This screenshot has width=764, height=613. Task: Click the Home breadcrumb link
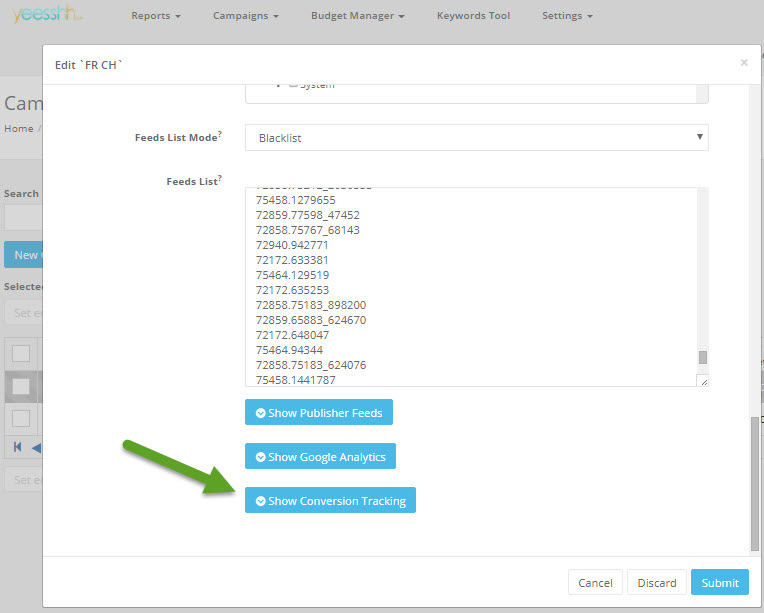pyautogui.click(x=19, y=129)
